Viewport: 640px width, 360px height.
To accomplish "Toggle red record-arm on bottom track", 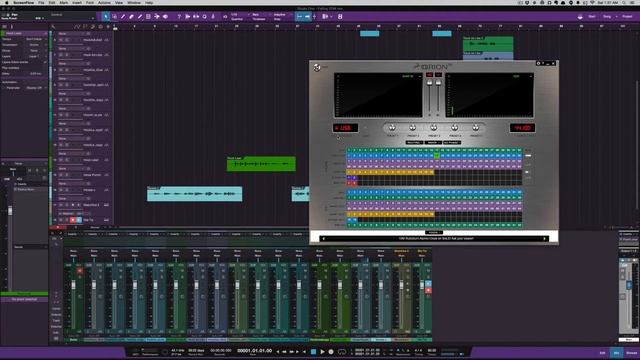I will (73, 220).
